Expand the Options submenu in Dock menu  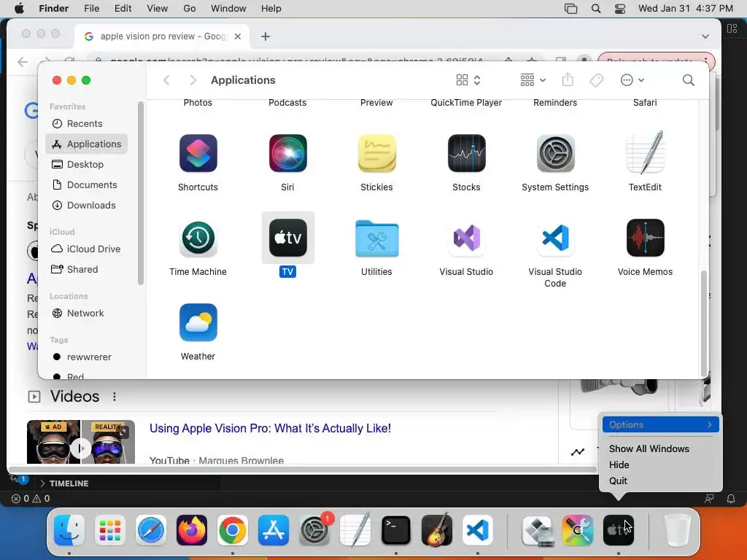pyautogui.click(x=661, y=425)
